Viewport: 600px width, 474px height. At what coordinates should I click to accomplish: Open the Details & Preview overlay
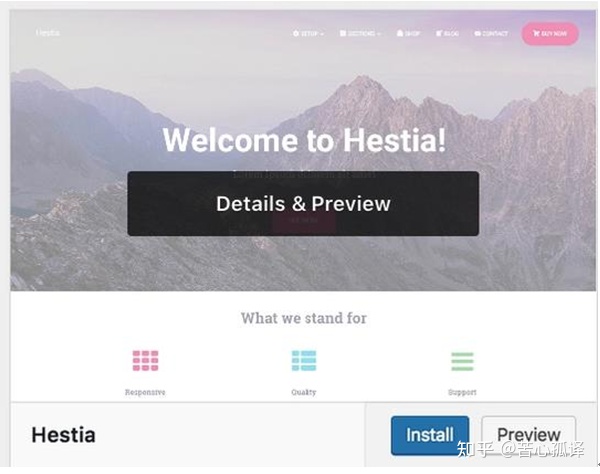[x=303, y=204]
